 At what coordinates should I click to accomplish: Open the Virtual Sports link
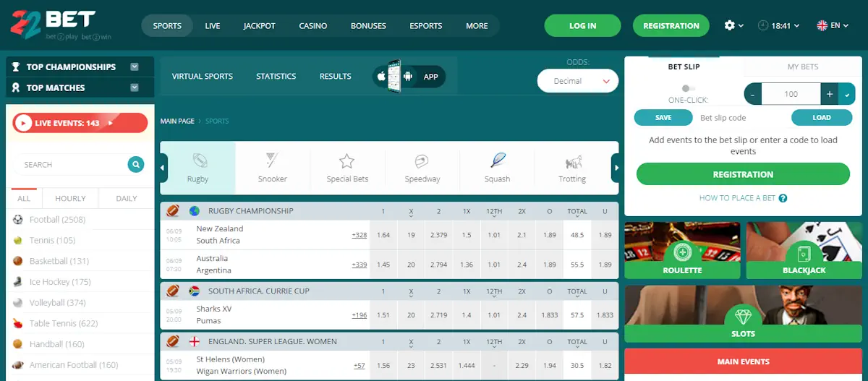[x=203, y=76]
